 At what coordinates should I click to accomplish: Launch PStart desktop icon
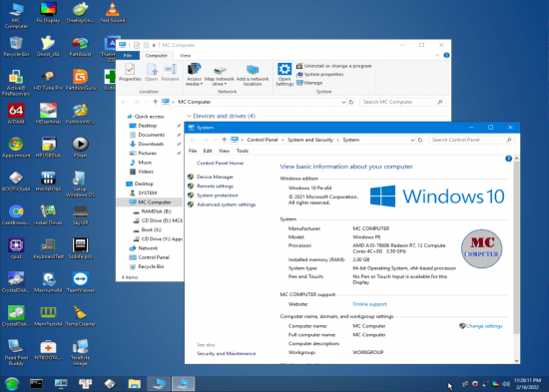(81, 148)
